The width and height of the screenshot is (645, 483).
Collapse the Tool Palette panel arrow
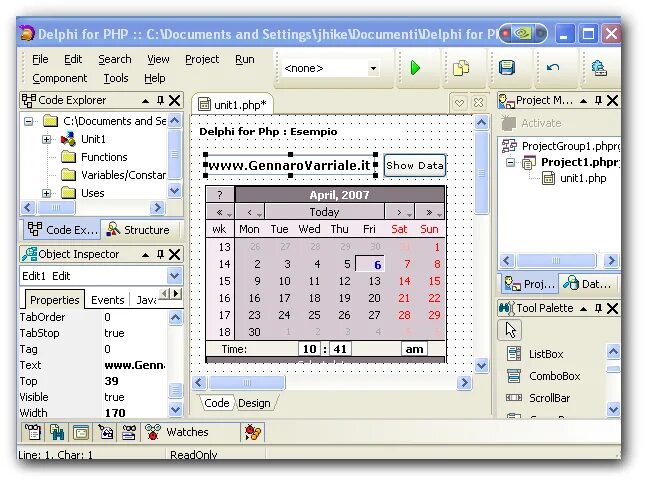click(x=583, y=308)
